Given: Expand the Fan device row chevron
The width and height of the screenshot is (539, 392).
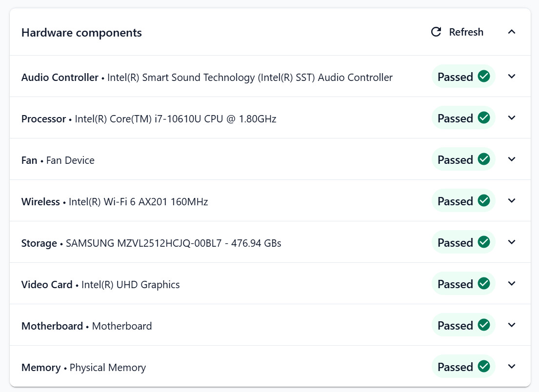Looking at the screenshot, I should tap(511, 159).
